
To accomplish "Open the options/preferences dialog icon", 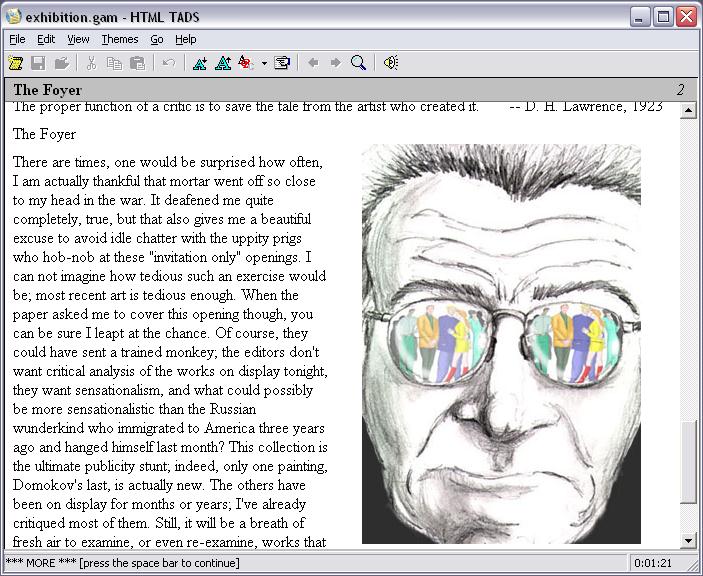I will pos(282,63).
